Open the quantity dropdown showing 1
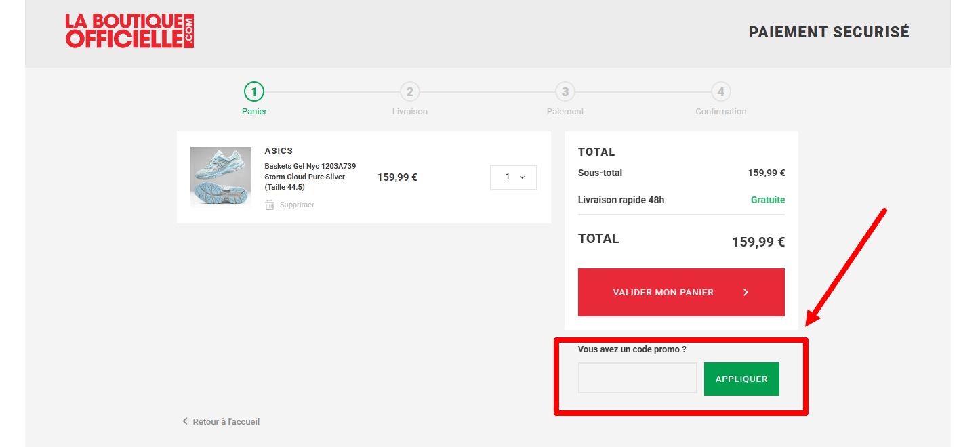 tap(514, 177)
